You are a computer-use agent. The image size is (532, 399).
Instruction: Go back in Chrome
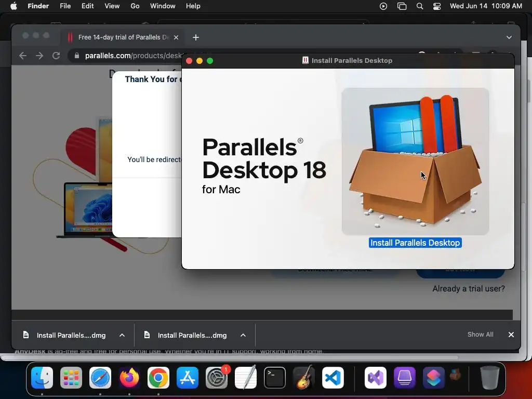click(x=23, y=56)
